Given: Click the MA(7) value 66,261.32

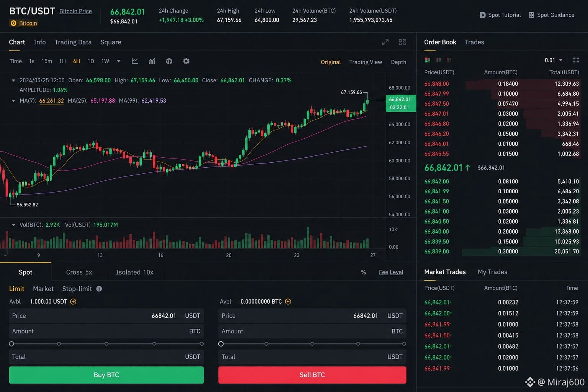Looking at the screenshot, I should click(x=51, y=101).
